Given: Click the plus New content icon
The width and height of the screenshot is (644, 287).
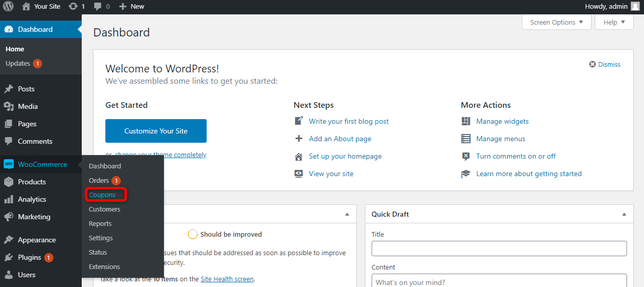Looking at the screenshot, I should [122, 7].
